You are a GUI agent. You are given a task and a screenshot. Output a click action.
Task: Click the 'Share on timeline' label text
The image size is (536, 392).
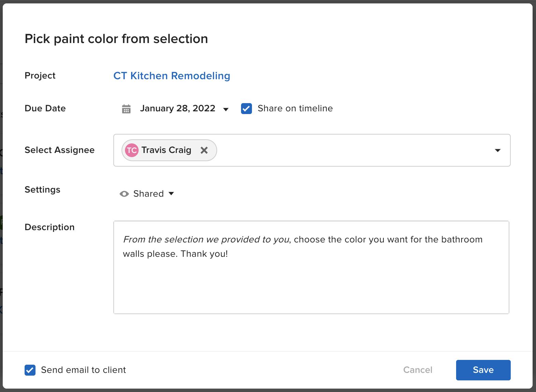tap(295, 109)
